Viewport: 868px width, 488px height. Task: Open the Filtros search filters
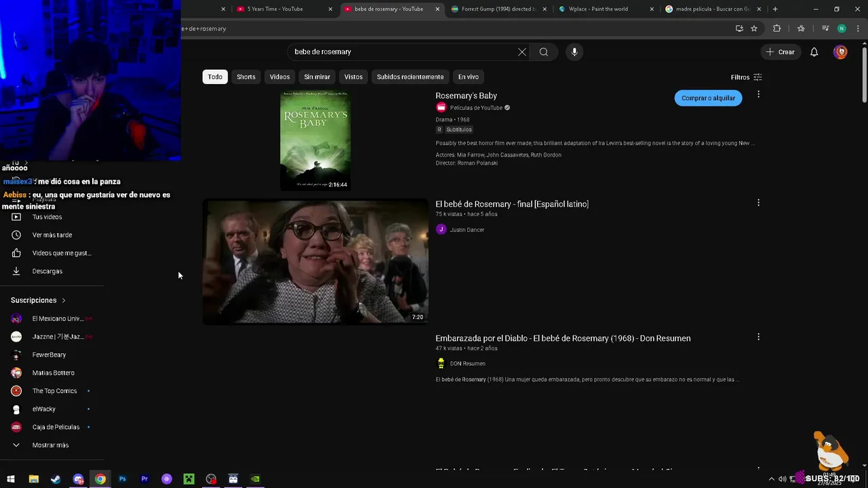click(x=746, y=77)
